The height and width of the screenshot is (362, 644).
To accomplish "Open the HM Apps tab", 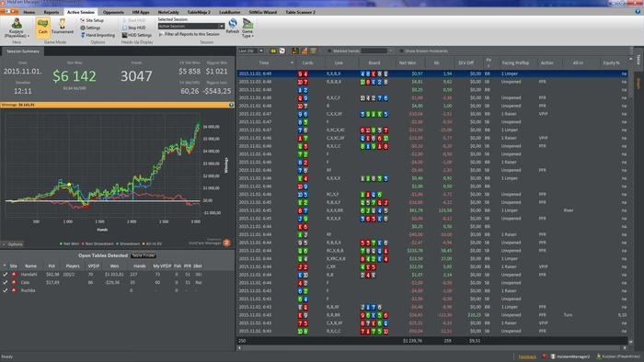I will [141, 12].
